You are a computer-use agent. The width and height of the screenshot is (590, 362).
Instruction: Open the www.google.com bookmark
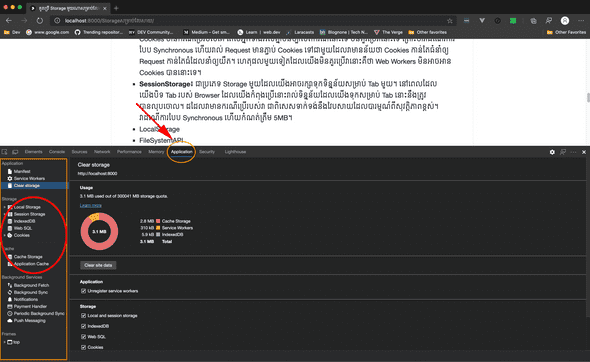(x=47, y=32)
